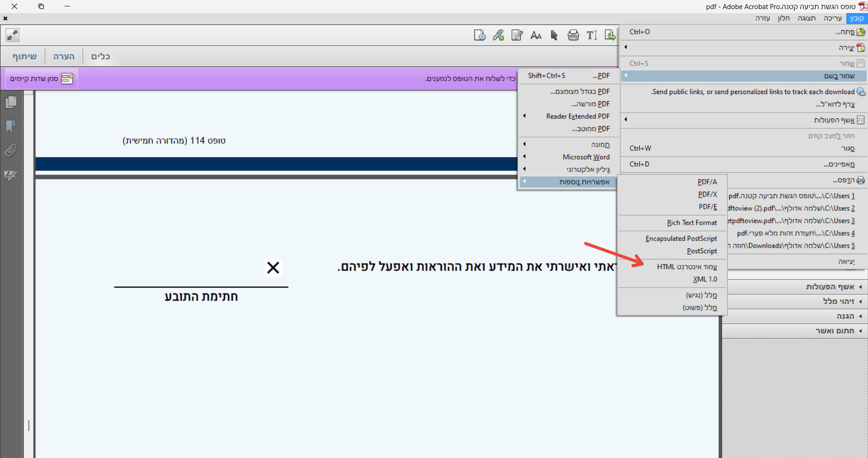Select PDF מורשה (certified) option
Viewport: 868px width, 458px height.
[568, 104]
